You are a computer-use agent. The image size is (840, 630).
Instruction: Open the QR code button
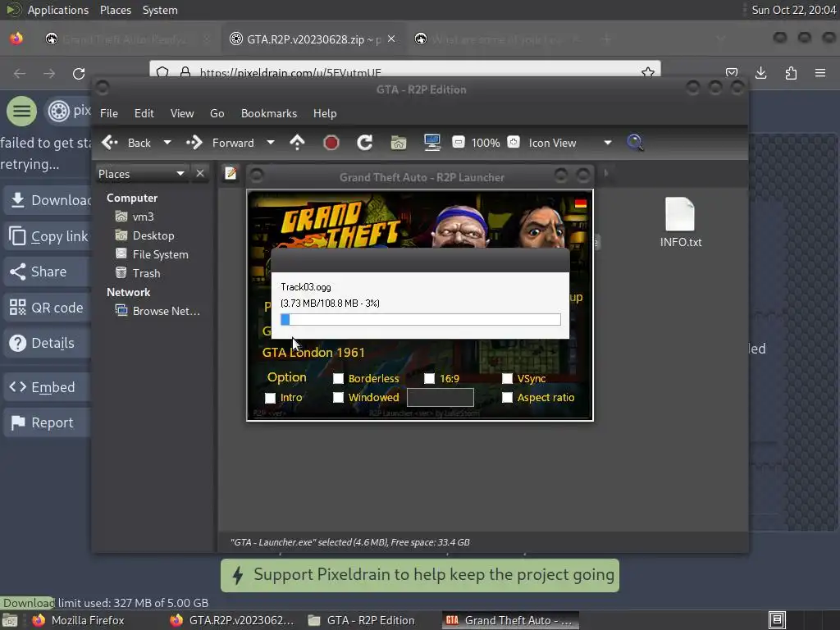click(48, 308)
